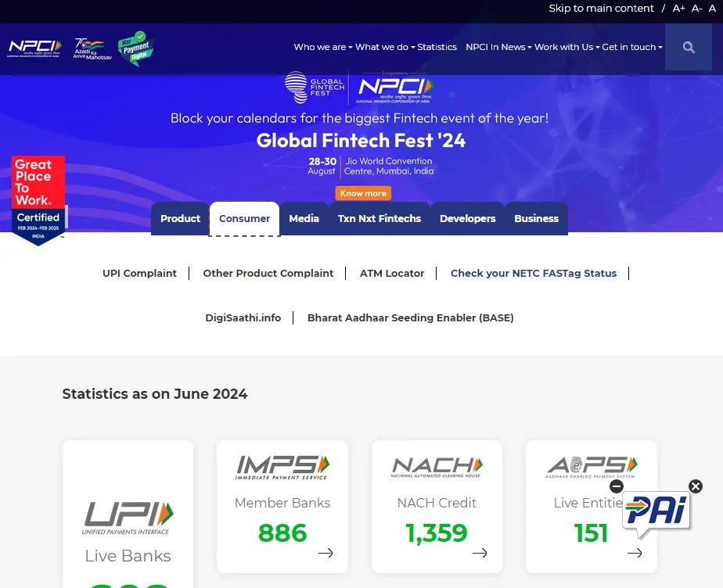The image size is (723, 588).
Task: Open Other Product Complaint link
Action: pyautogui.click(x=268, y=273)
